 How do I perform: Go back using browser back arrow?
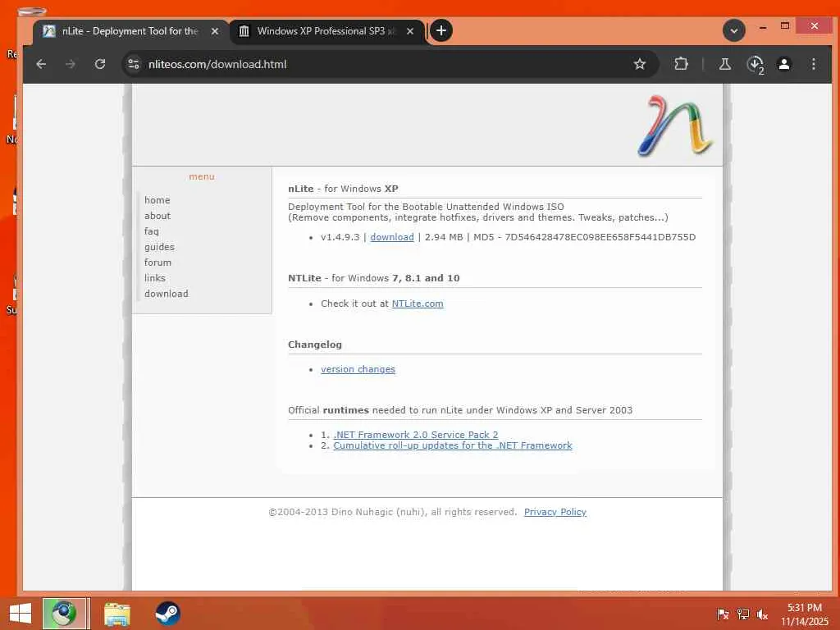click(x=41, y=64)
